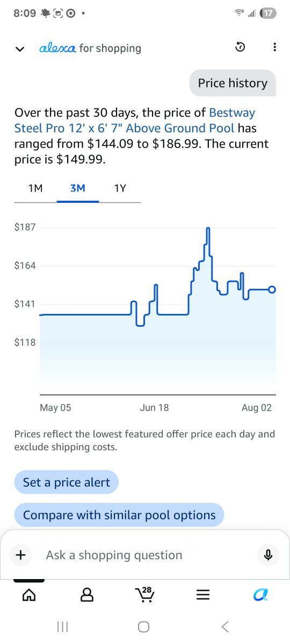Tap Set a price alert button
Screen dimensions: 290x644
coord(67,482)
